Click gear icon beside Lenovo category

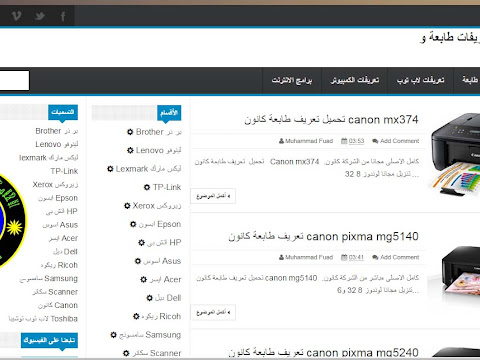click(130, 150)
